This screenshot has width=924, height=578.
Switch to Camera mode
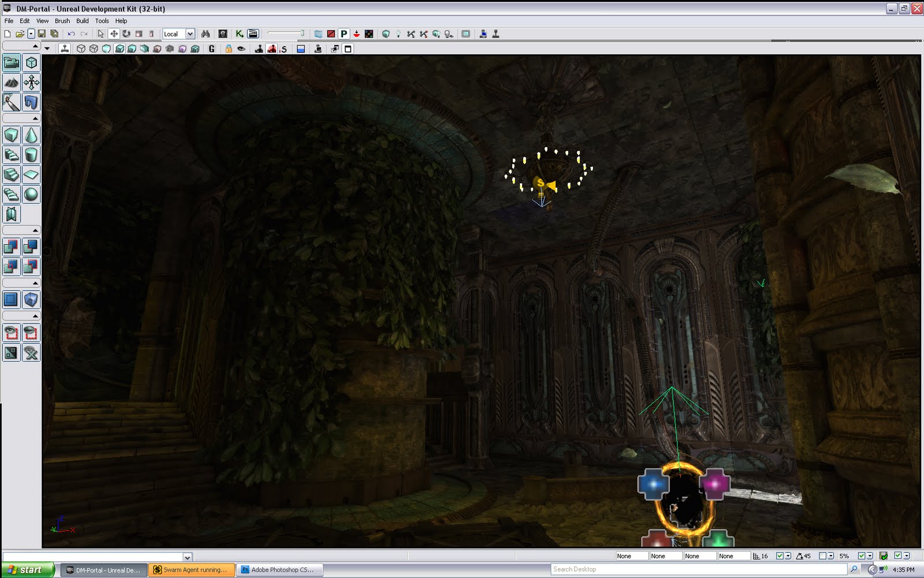point(12,63)
